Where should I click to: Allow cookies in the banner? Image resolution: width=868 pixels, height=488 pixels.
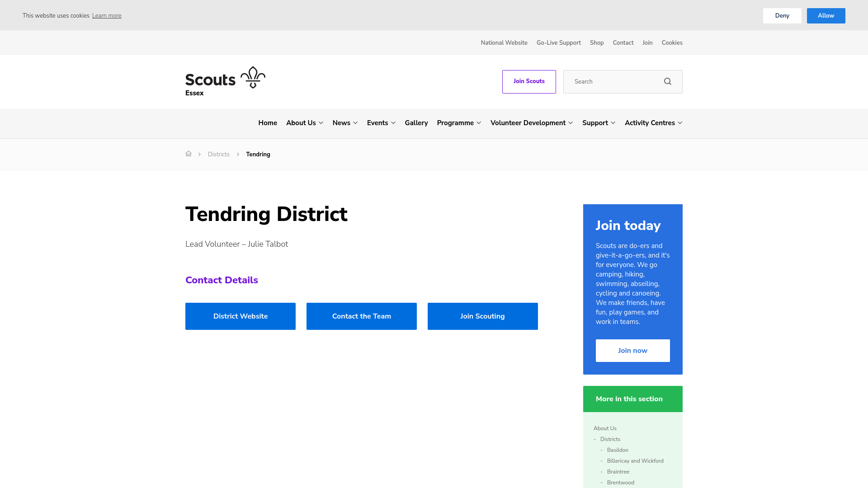[826, 16]
